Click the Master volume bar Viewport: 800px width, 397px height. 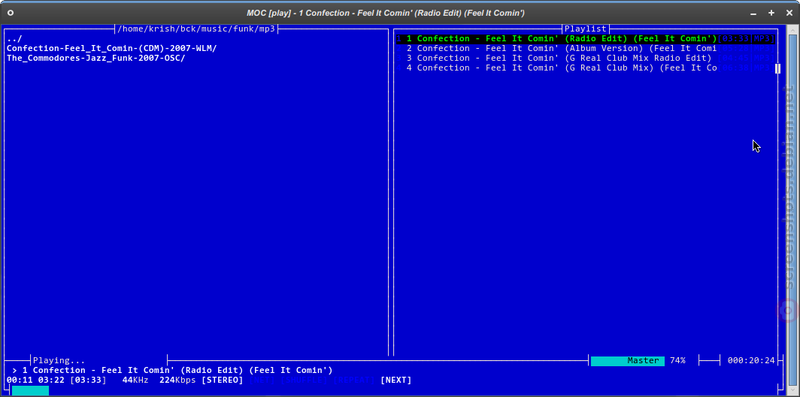coord(628,361)
